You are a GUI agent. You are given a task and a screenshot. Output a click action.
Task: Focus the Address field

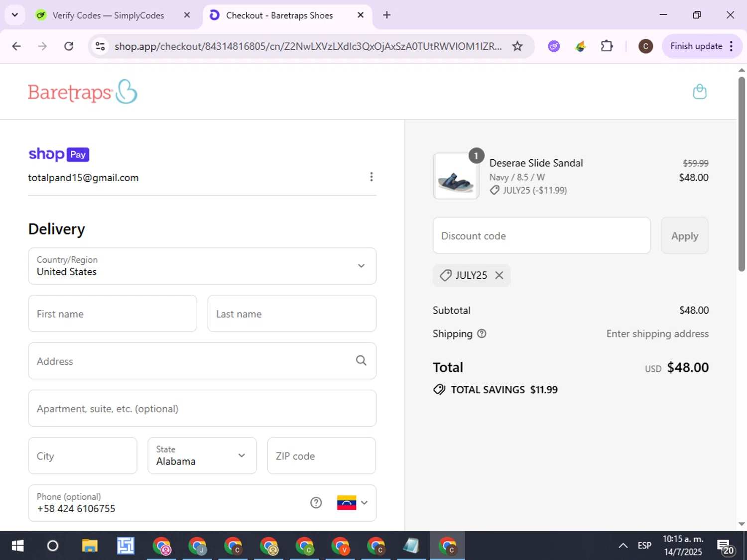(202, 361)
